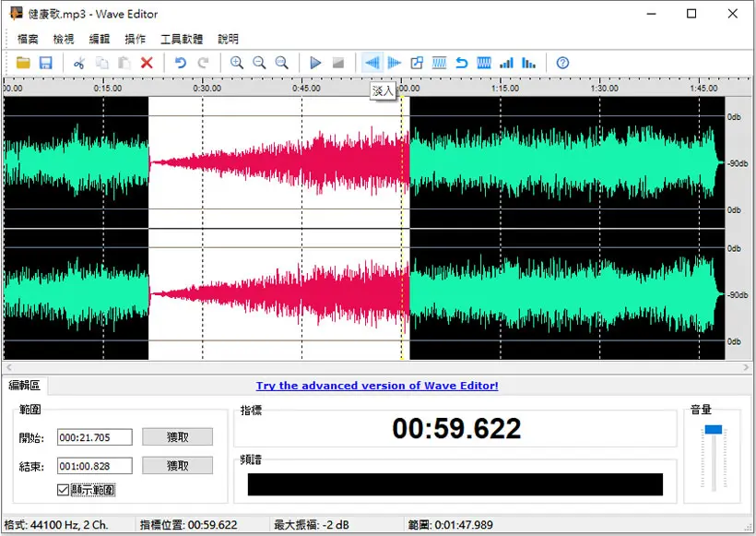756x536 pixels.
Task: Undo the last action using the undo arrow
Action: click(181, 63)
